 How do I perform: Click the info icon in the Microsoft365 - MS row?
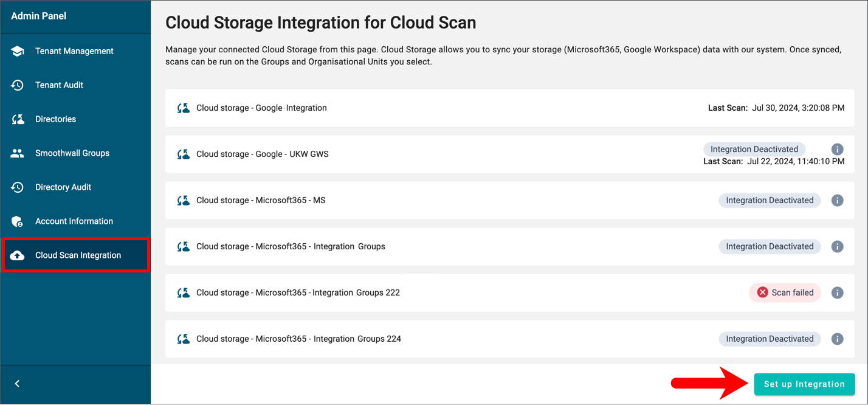(x=837, y=200)
